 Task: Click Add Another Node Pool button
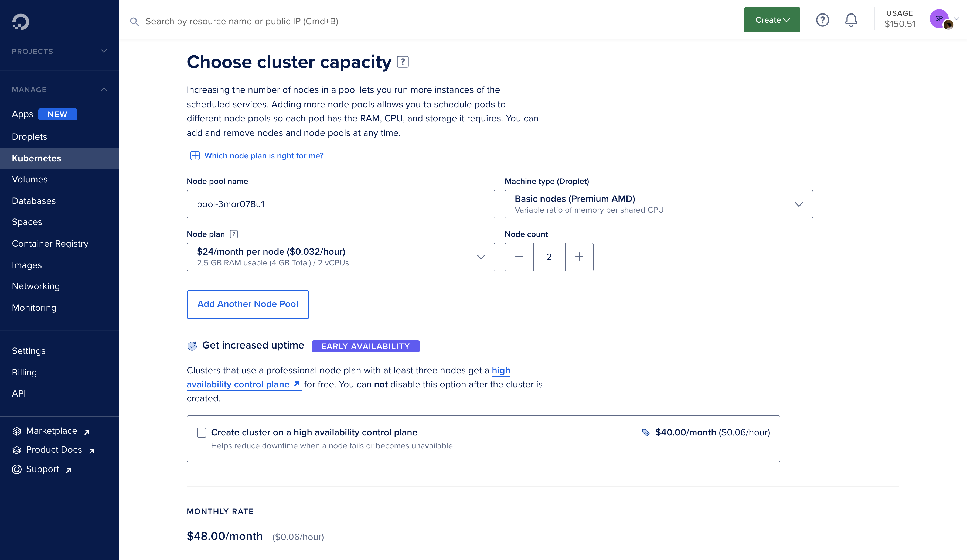(247, 304)
